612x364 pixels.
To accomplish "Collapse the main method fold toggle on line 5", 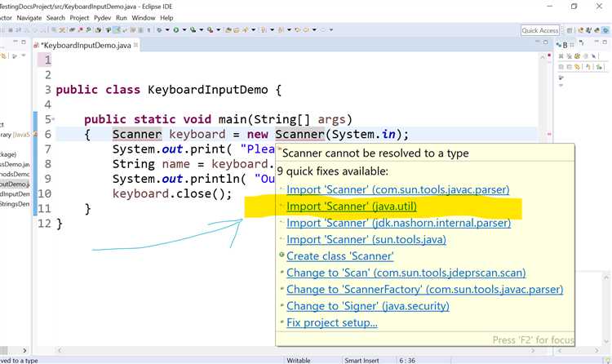I will click(x=53, y=118).
